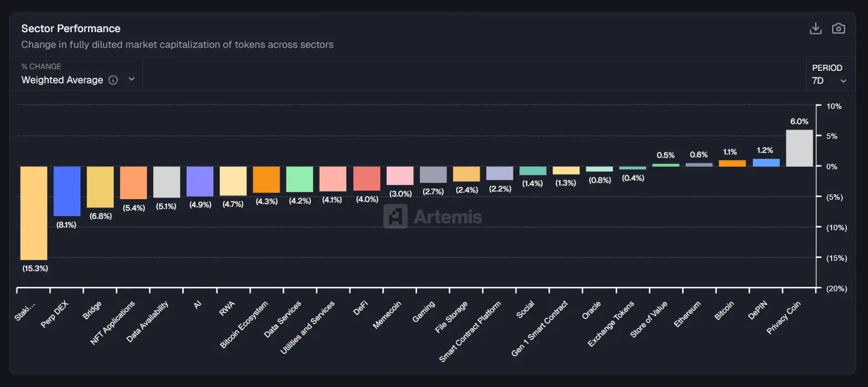Select the pink Memecoin bar
Image resolution: width=868 pixels, height=387 pixels.
click(x=400, y=176)
